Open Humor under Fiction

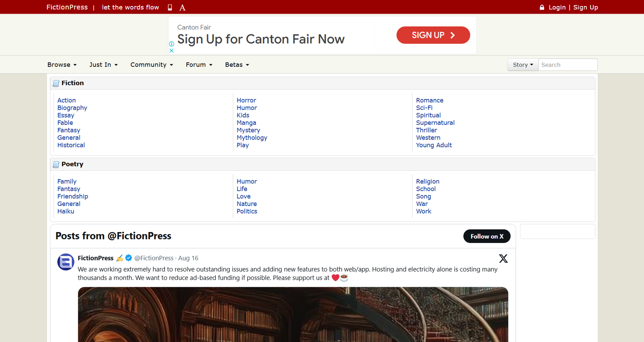click(x=247, y=108)
